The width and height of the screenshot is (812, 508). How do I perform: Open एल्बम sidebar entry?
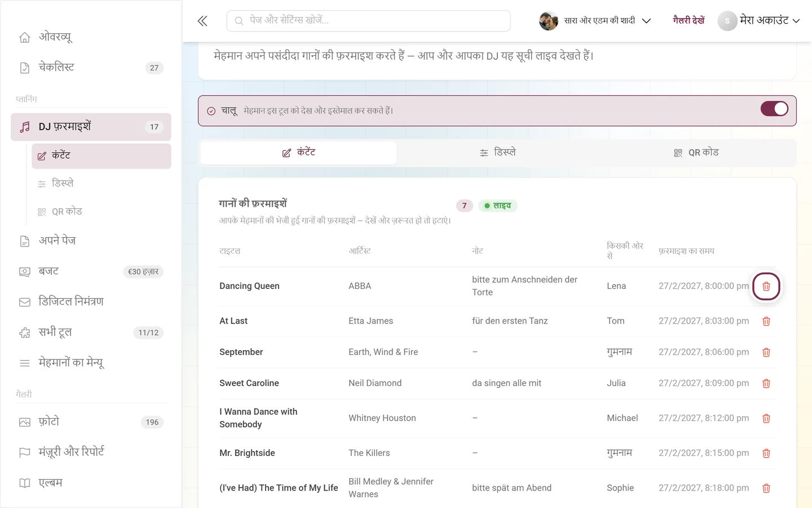[x=91, y=483]
